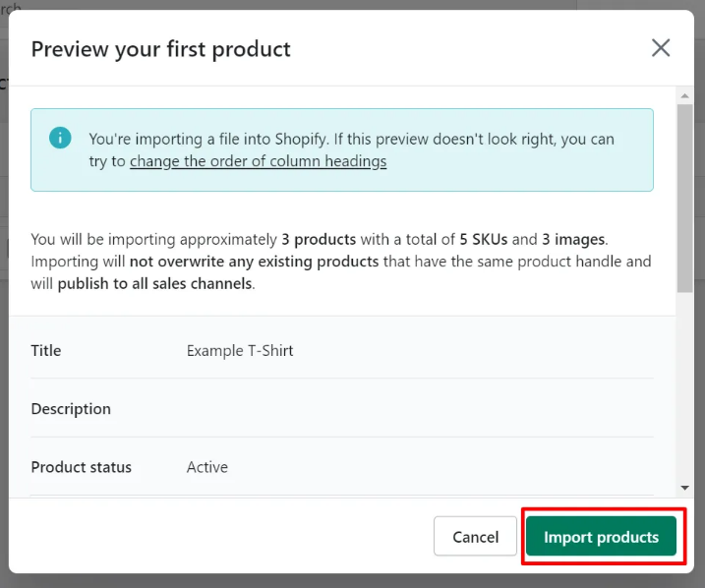
Task: Click the dialog's vertical scrollbar thumb
Action: pos(684,197)
